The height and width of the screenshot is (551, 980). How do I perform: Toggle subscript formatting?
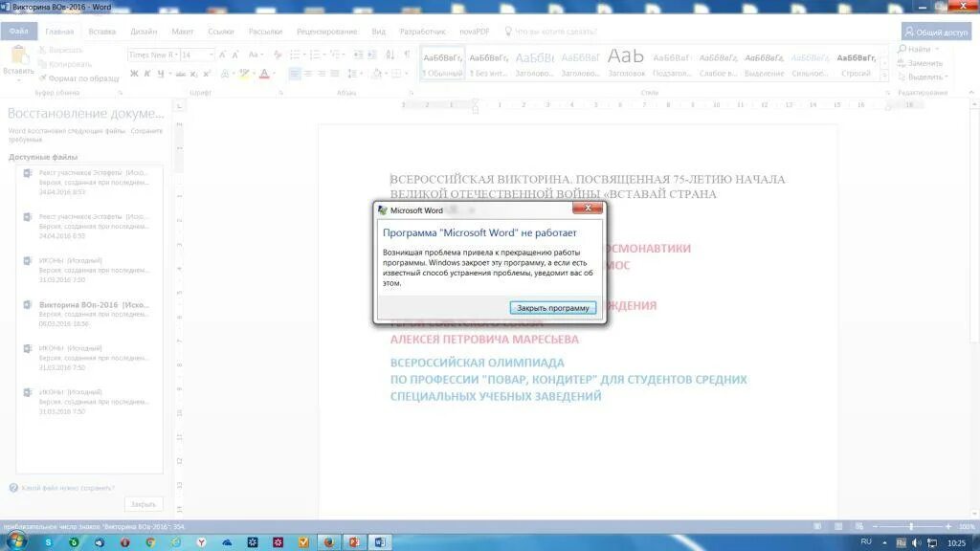click(x=193, y=74)
